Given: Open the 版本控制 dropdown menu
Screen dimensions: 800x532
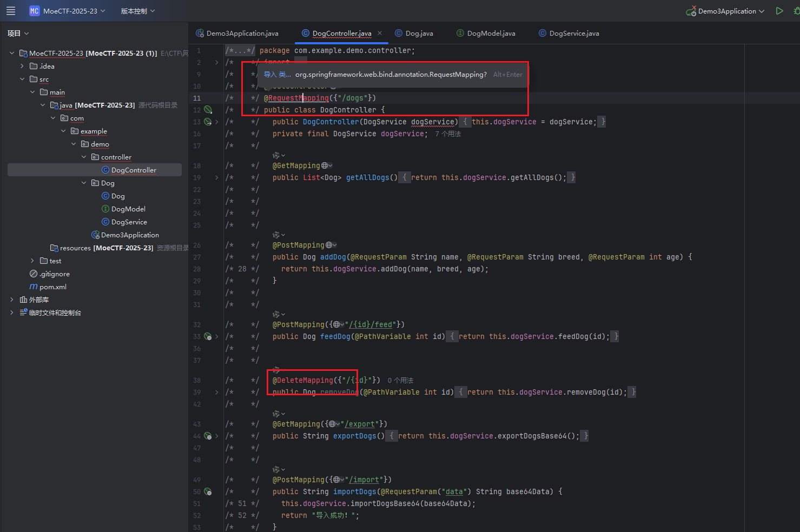Looking at the screenshot, I should click(137, 11).
